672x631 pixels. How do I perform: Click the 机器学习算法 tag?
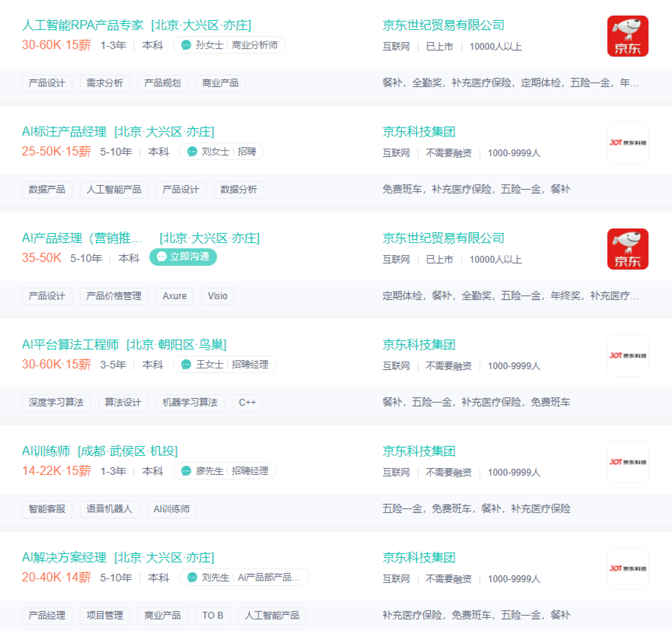coord(190,402)
